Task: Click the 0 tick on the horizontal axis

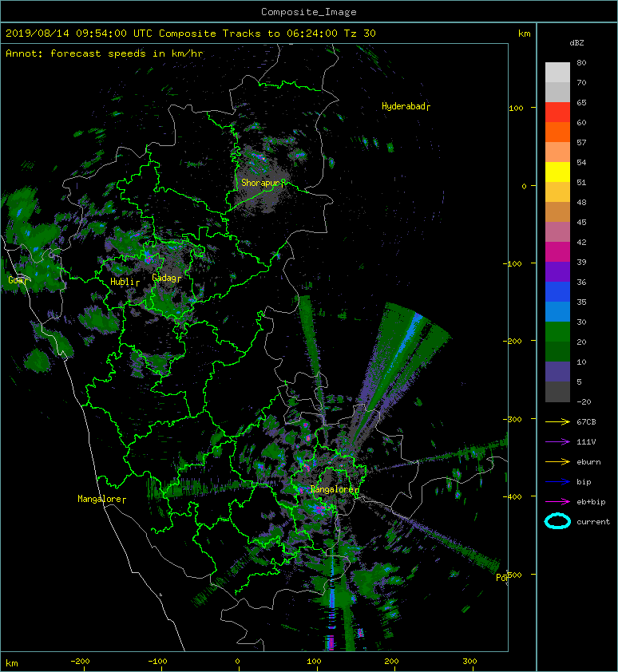Action: pyautogui.click(x=238, y=662)
